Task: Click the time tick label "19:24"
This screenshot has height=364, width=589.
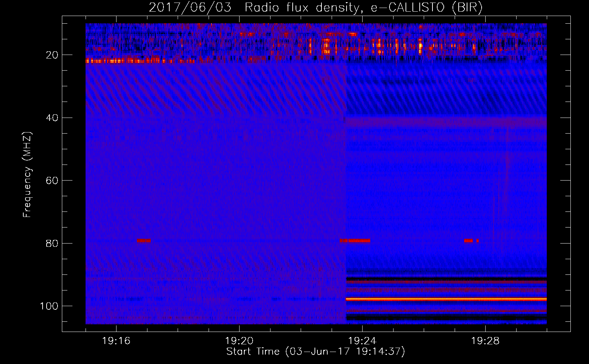Action: click(x=362, y=341)
